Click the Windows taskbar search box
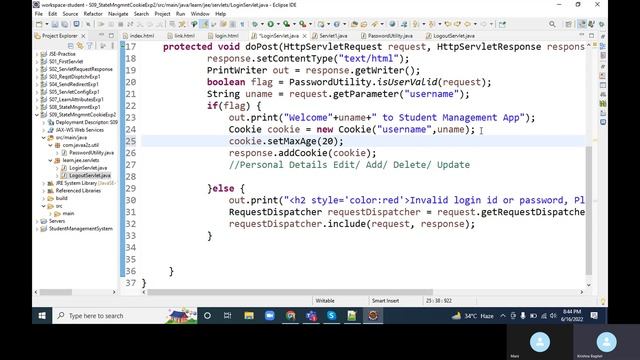The image size is (640, 360). pyautogui.click(x=124, y=316)
